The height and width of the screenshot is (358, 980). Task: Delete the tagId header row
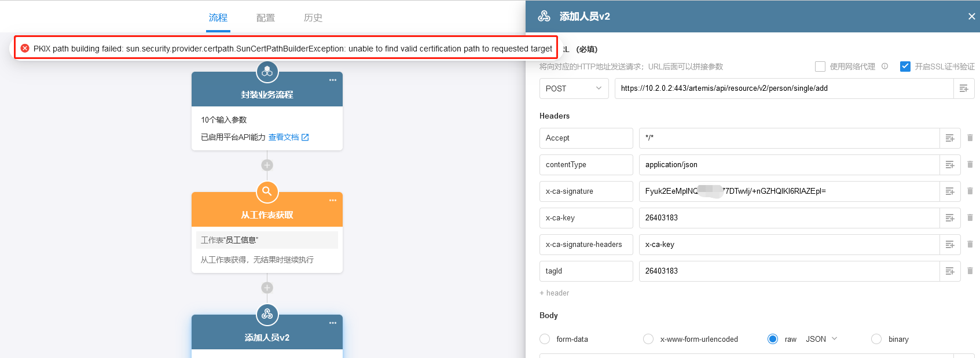point(970,271)
